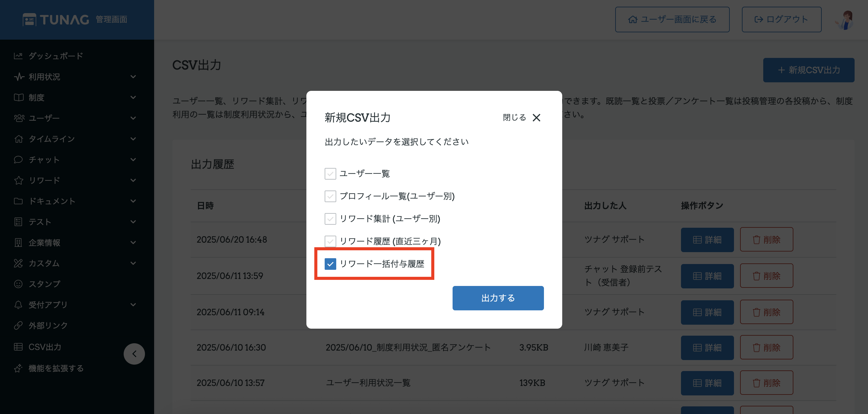Screen dimensions: 868x414
Task: Expand the チャット menu chevron
Action: [x=133, y=159]
